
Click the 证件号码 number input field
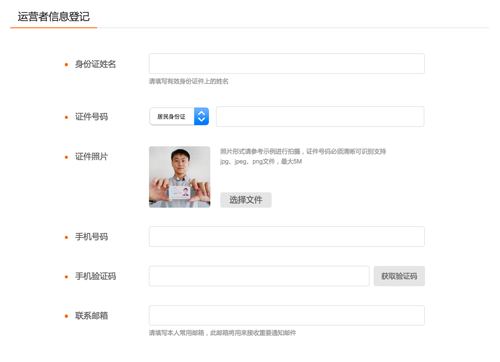click(320, 116)
